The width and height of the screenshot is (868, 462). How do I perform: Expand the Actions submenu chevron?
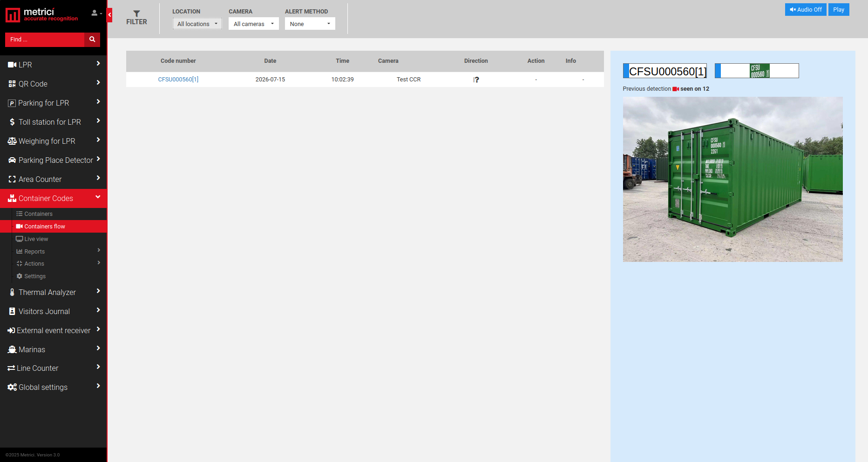[99, 262]
